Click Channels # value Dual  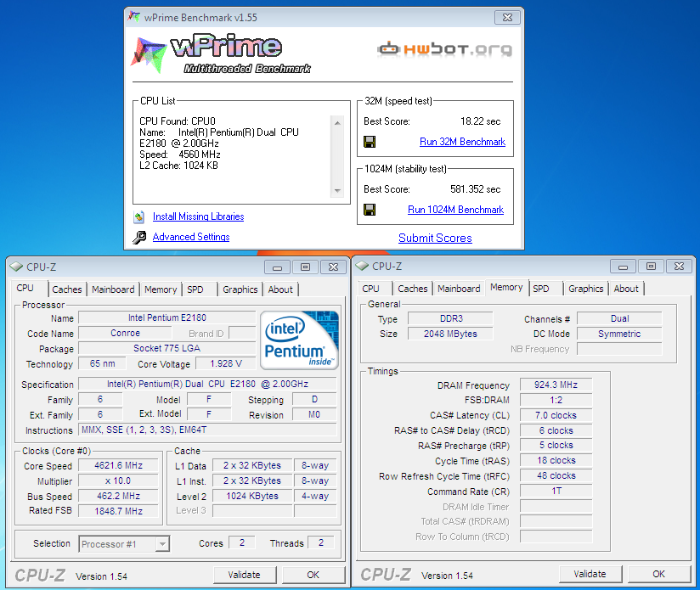pyautogui.click(x=619, y=318)
